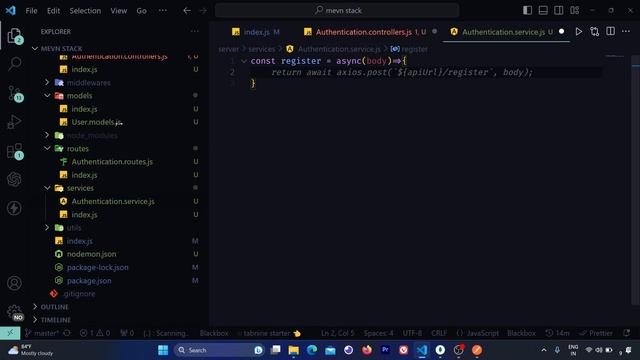Open the overflow menu ellipsis in menu bar
Viewport: 640px width, 360px height.
(x=162, y=11)
